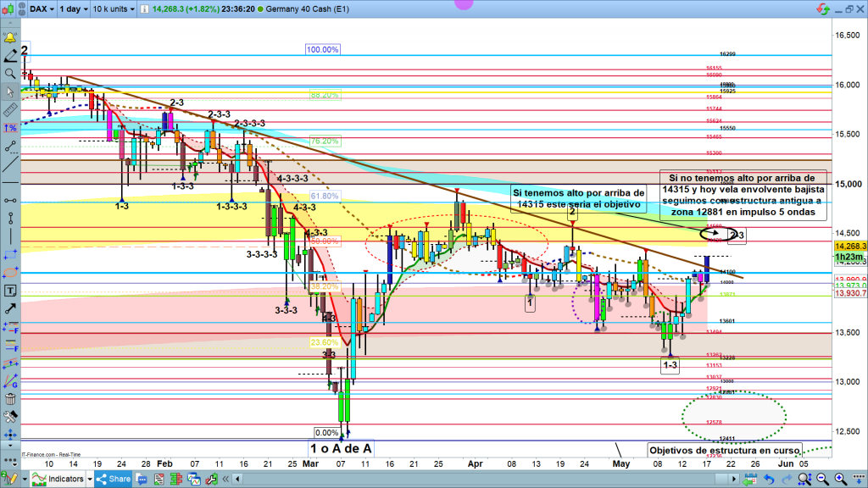Activate the magnifier zoom tool
The height and width of the screenshot is (488, 868).
click(x=11, y=74)
